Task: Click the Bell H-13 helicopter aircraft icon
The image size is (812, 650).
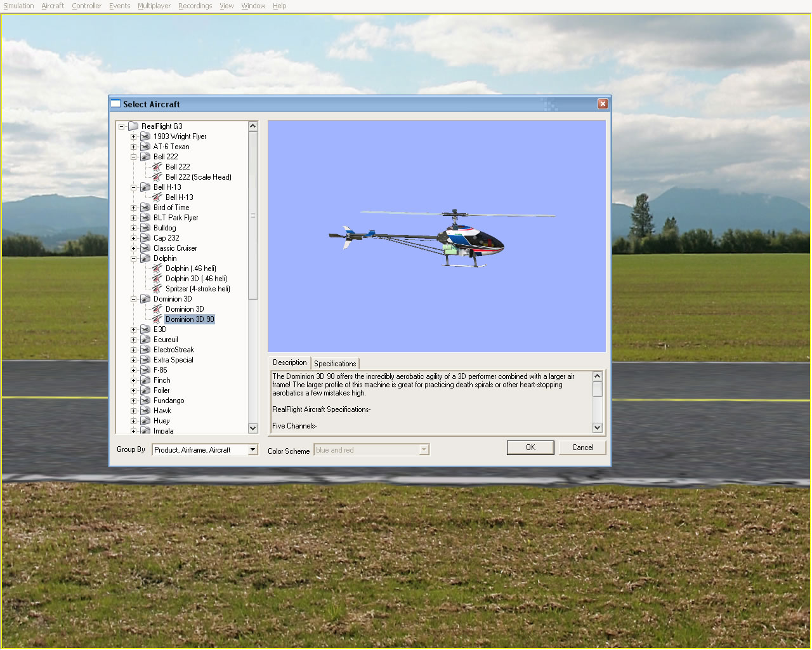Action: pyautogui.click(x=157, y=197)
